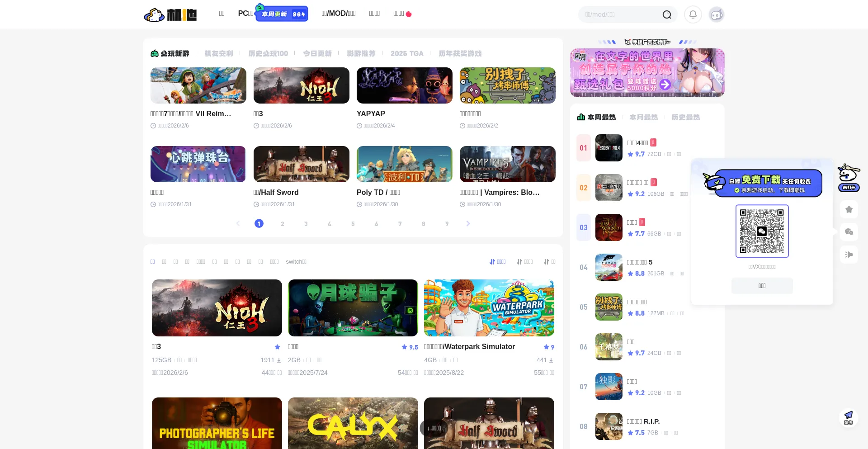Click the blue weekly update 964 badge
The height and width of the screenshot is (449, 868).
(282, 14)
